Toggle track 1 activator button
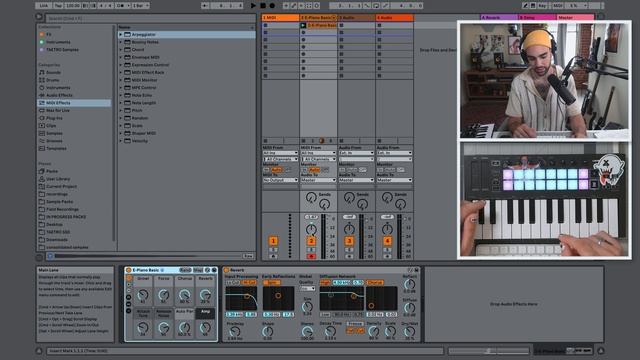640x360 pixels. coord(273,241)
